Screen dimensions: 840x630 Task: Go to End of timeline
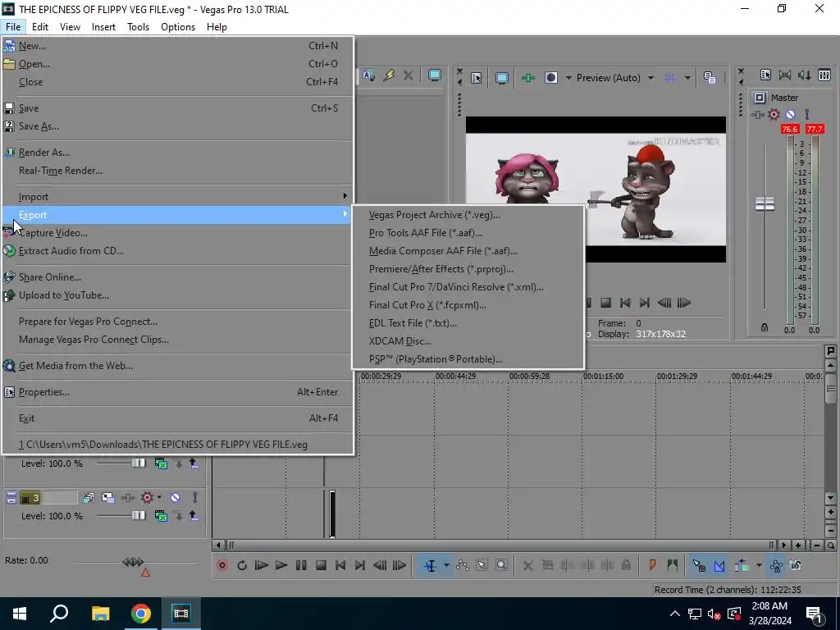(360, 565)
